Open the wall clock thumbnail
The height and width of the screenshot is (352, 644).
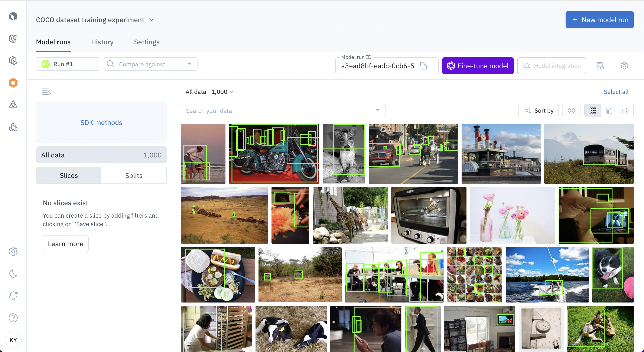tap(541, 329)
